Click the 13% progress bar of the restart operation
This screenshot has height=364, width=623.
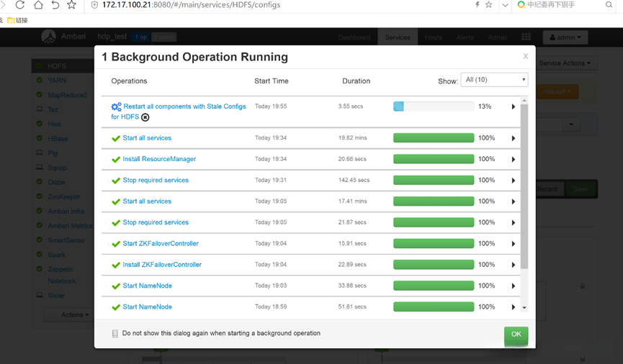click(434, 106)
